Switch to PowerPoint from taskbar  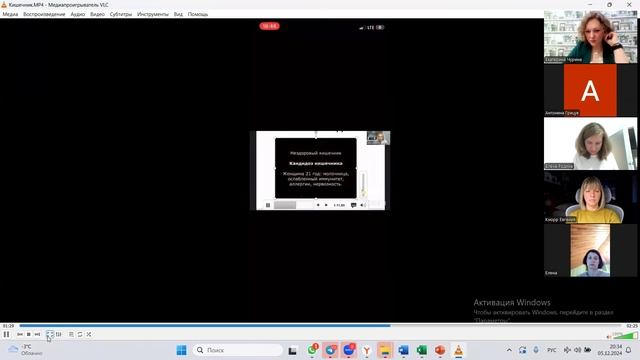pyautogui.click(x=440, y=350)
